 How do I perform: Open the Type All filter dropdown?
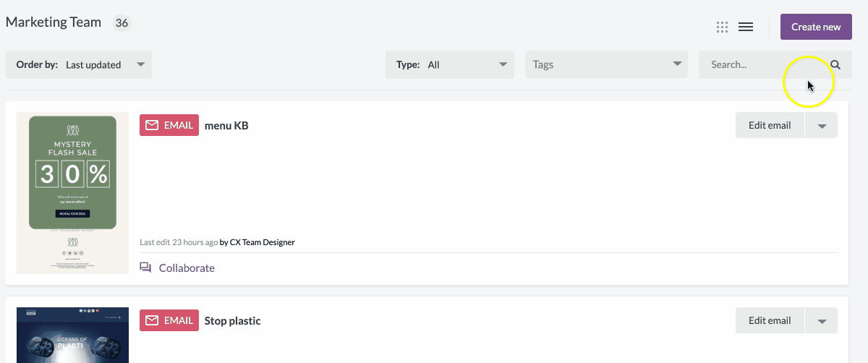[450, 64]
